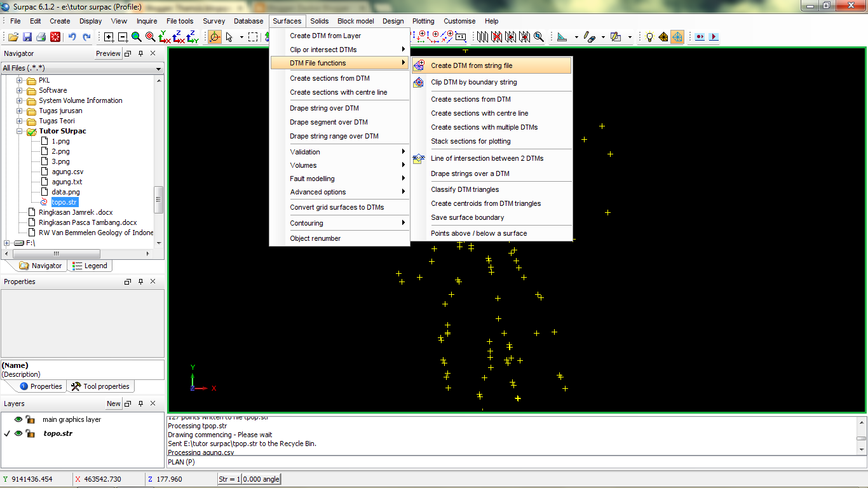Screen dimensions: 868x488
Task: Undo the last action
Action: click(x=72, y=37)
